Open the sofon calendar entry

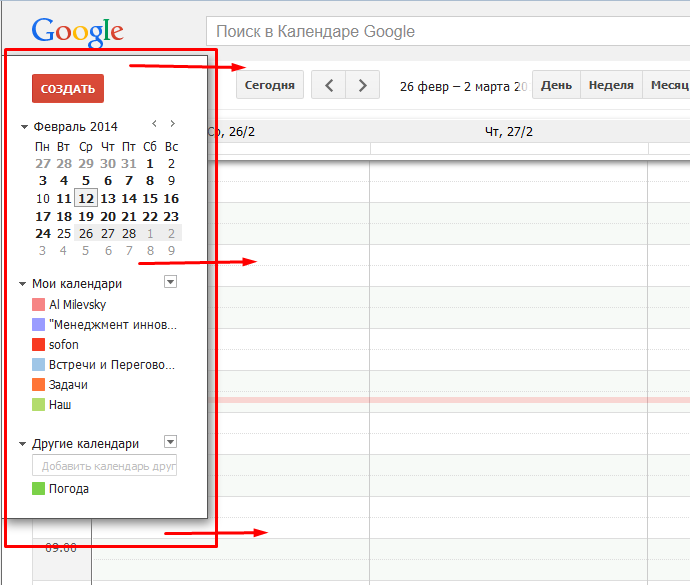coord(64,345)
